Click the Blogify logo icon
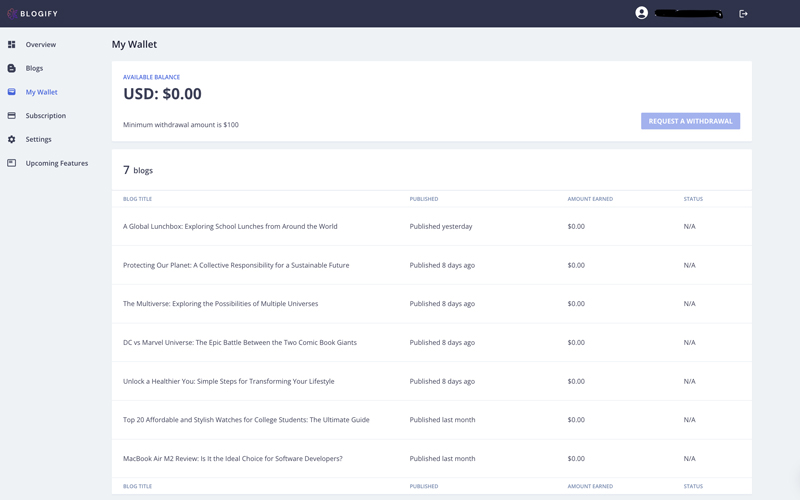Screen dimensions: 800x500 [12, 13]
